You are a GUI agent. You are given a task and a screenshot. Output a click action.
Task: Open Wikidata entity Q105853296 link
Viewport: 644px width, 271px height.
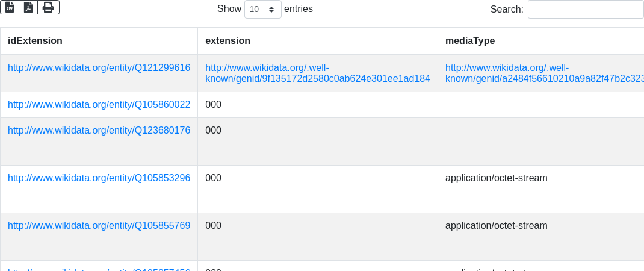99,178
